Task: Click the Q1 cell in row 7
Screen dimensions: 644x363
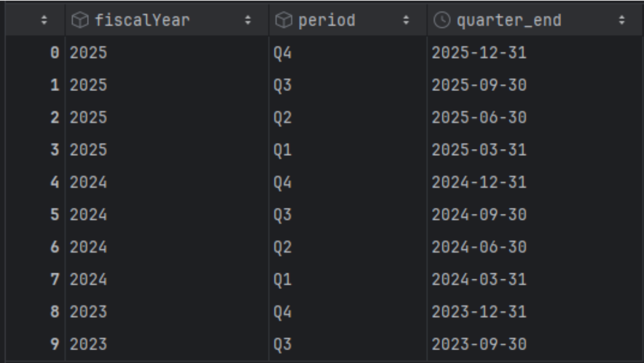Action: pos(282,280)
